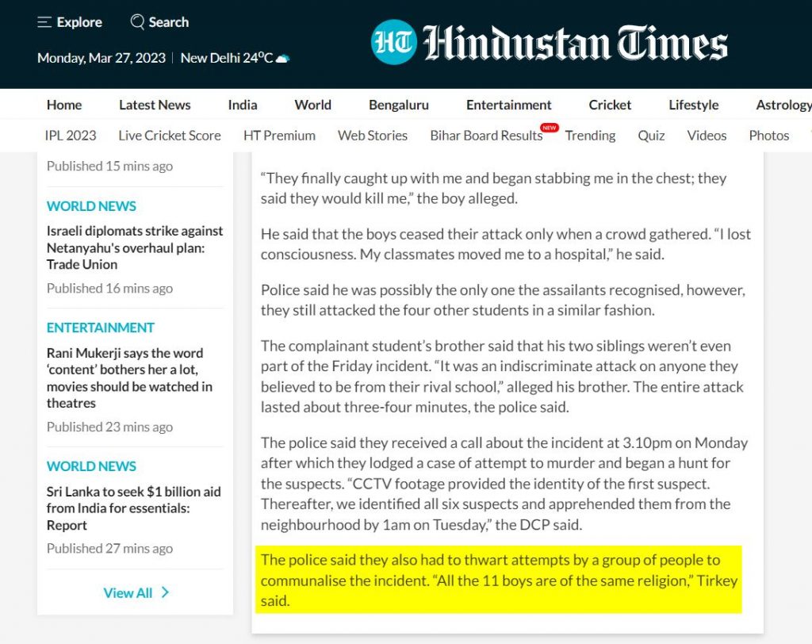Click paragraph starting 'The complainant student's brother'
Viewport: 812px width, 644px height.
click(x=503, y=376)
